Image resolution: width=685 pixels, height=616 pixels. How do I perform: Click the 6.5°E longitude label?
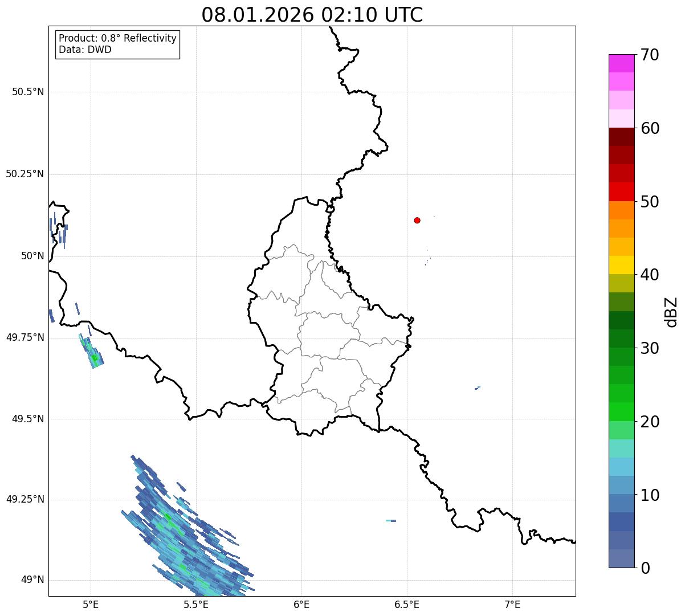[x=407, y=604]
